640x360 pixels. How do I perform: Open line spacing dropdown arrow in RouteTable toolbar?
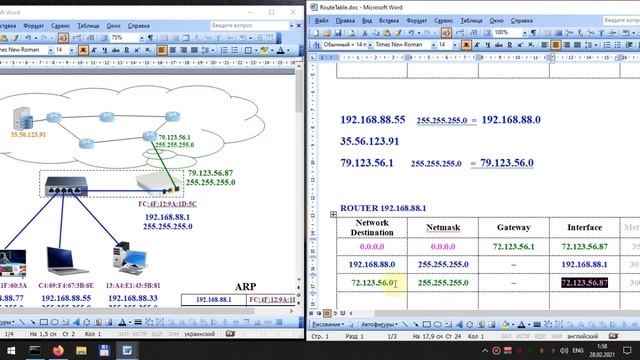click(x=596, y=45)
